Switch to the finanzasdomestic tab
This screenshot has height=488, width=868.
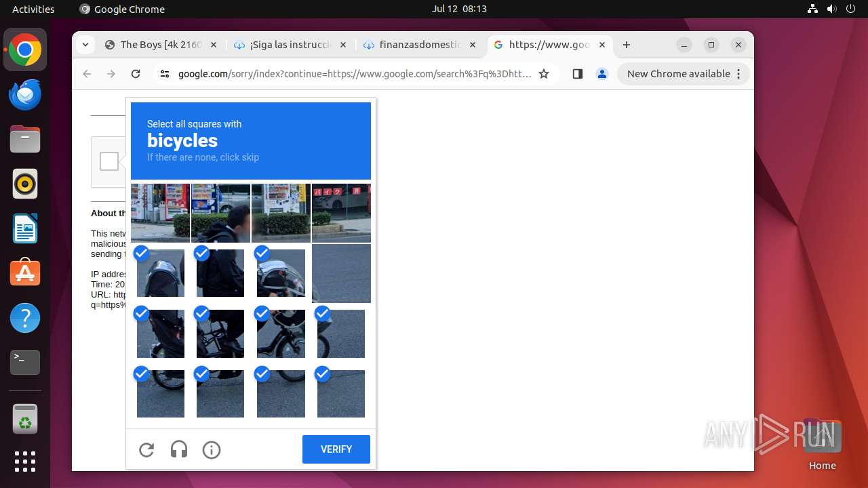coord(420,45)
